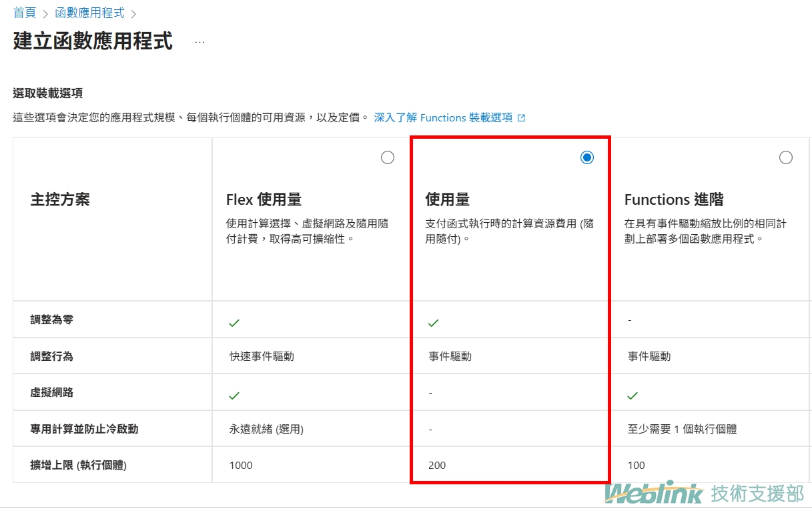
Task: Click the Functions 進階 column heading
Action: pos(674,199)
